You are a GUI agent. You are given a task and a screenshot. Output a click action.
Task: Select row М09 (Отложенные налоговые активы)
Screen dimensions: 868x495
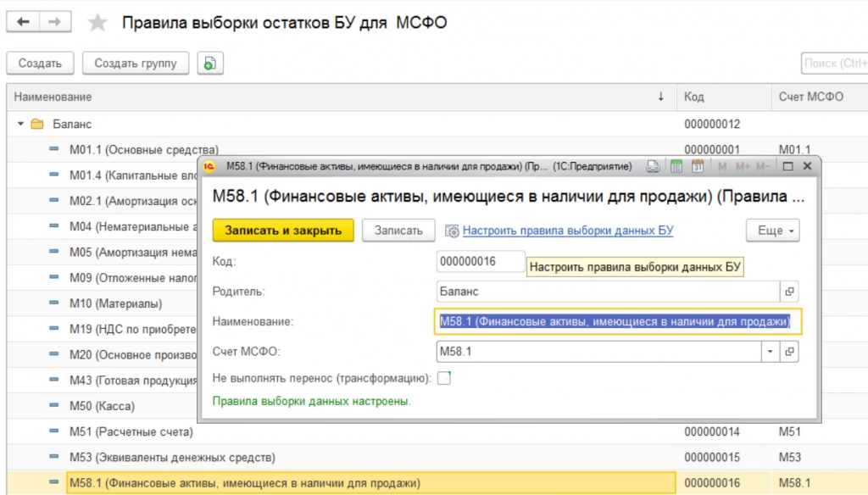click(x=103, y=277)
